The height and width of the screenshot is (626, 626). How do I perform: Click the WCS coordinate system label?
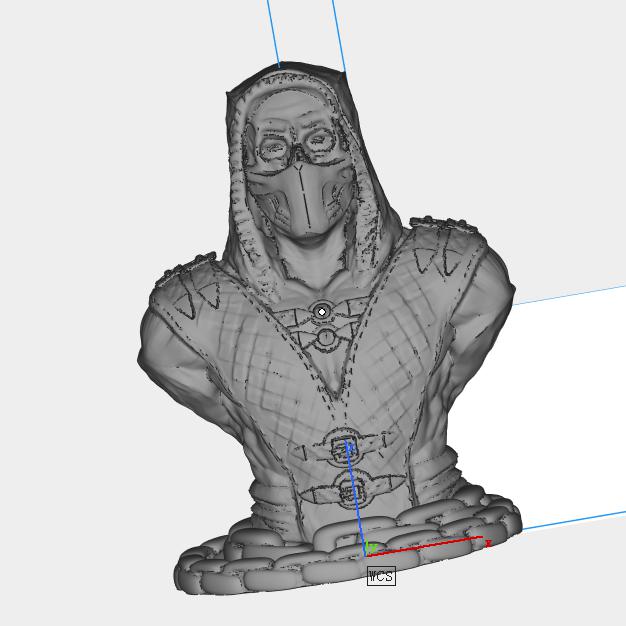[x=381, y=576]
